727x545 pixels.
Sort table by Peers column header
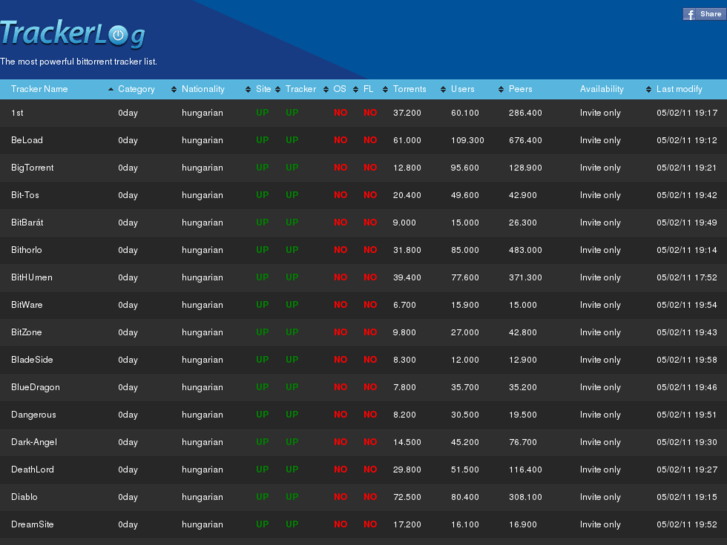coord(520,89)
